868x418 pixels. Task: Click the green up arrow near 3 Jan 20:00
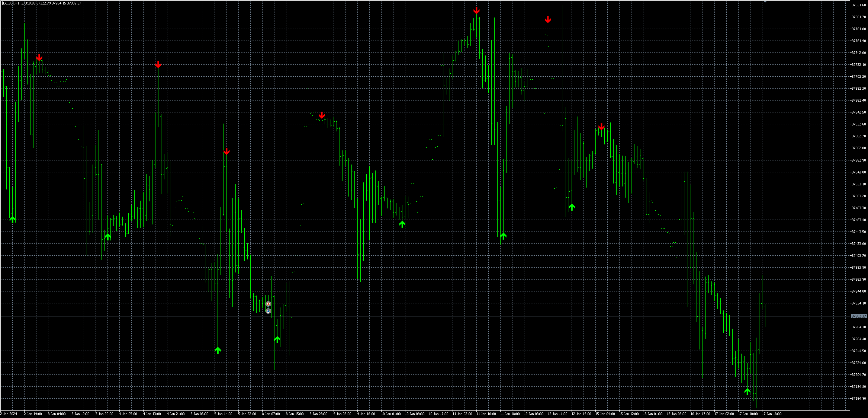point(108,237)
